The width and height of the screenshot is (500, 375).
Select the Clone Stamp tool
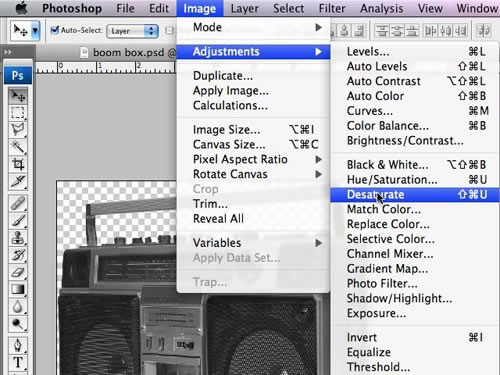[18, 238]
